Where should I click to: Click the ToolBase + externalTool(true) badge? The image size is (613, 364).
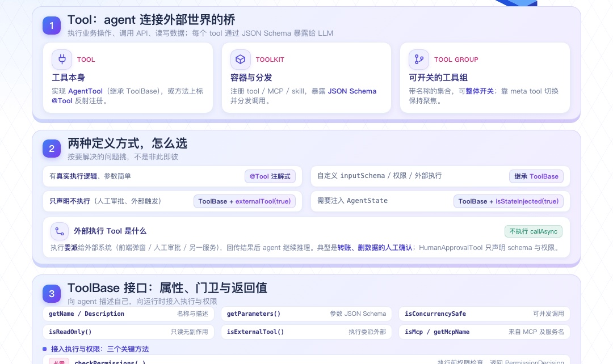tap(244, 201)
